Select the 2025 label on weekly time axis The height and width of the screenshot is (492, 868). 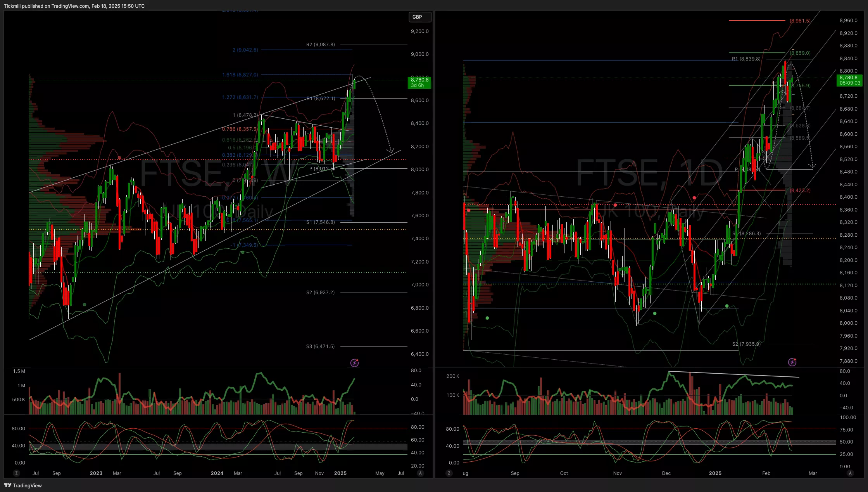click(x=340, y=473)
